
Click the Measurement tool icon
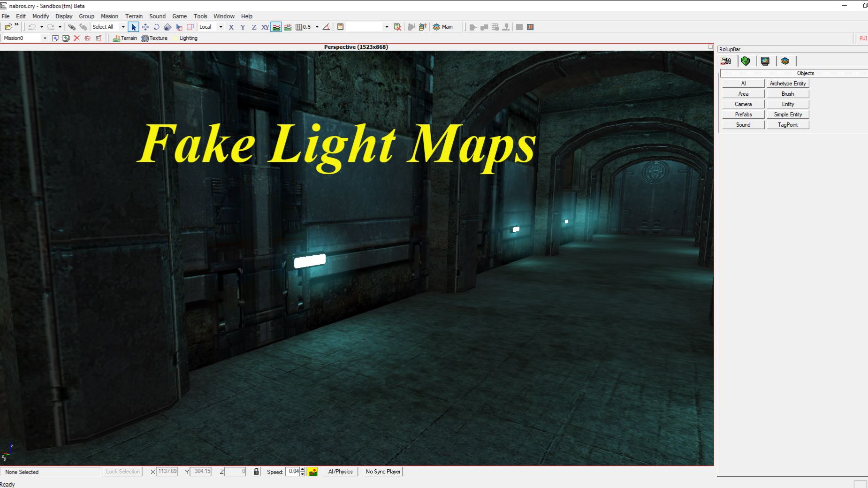click(x=326, y=27)
